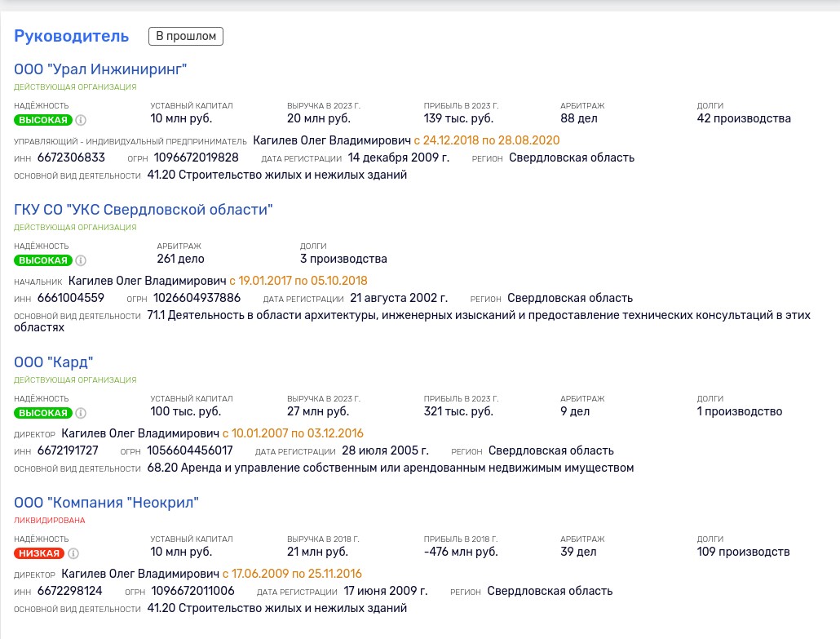
Task: Click the revenue value '27 млн руб.'
Action: coord(318,411)
